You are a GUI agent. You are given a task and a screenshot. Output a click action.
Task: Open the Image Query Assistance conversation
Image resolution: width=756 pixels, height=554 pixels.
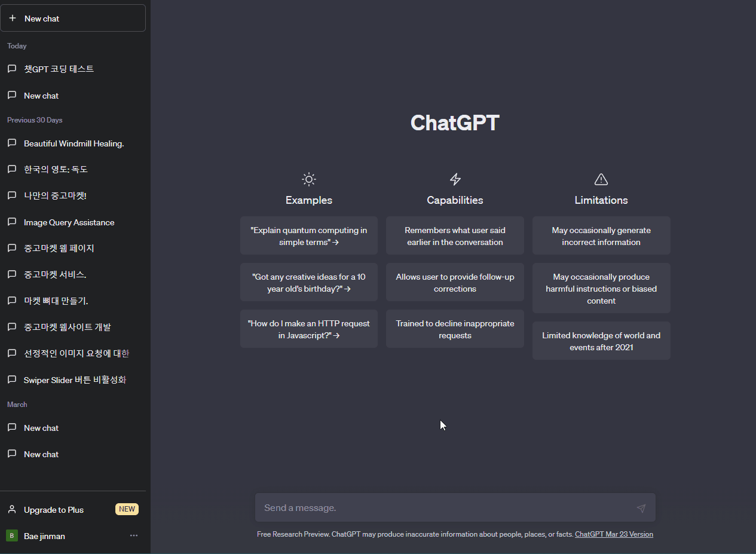pos(73,222)
